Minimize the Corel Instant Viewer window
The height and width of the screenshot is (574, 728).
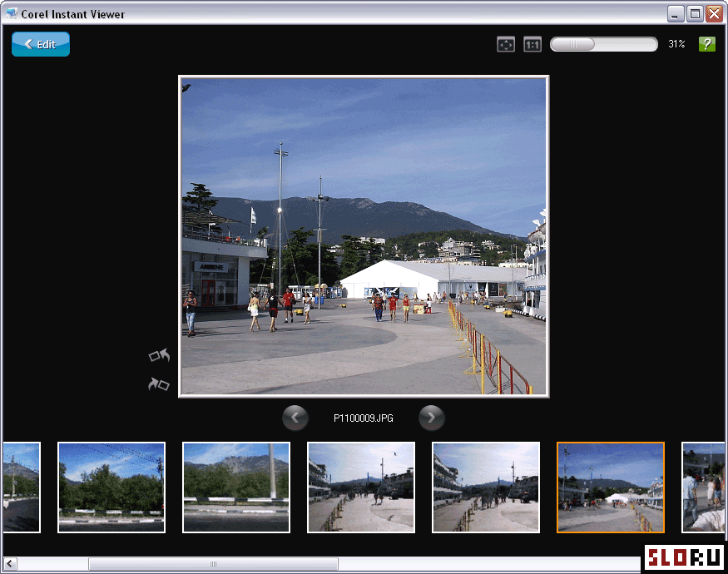pyautogui.click(x=676, y=14)
